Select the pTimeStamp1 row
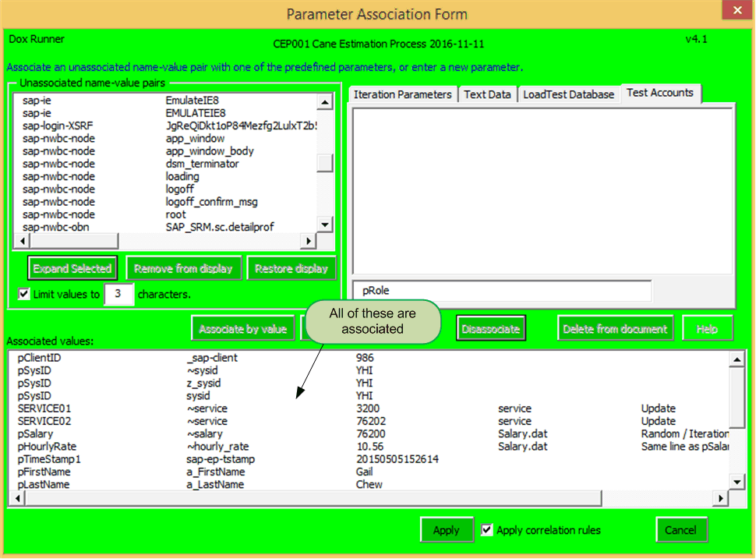This screenshot has height=559, width=756. click(369, 458)
